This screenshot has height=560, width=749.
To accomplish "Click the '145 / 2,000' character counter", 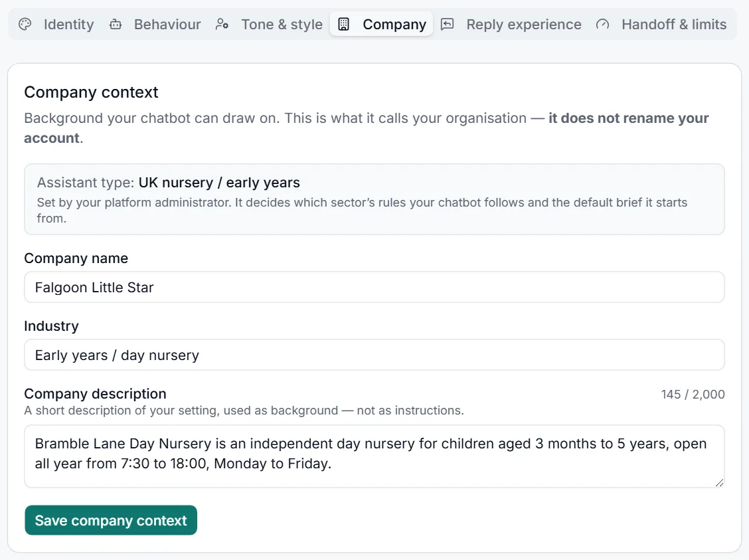I will (x=693, y=394).
